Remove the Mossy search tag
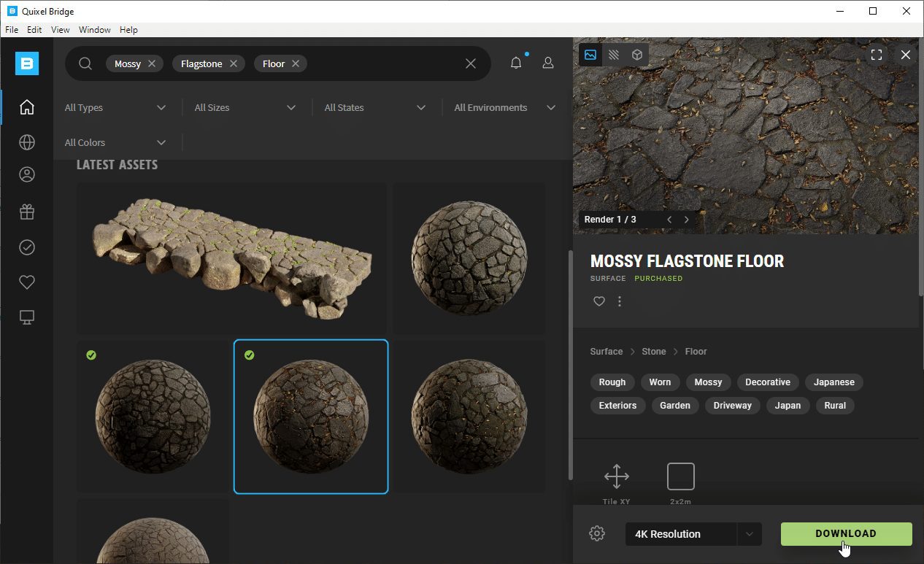Viewport: 924px width, 564px height. coord(152,63)
